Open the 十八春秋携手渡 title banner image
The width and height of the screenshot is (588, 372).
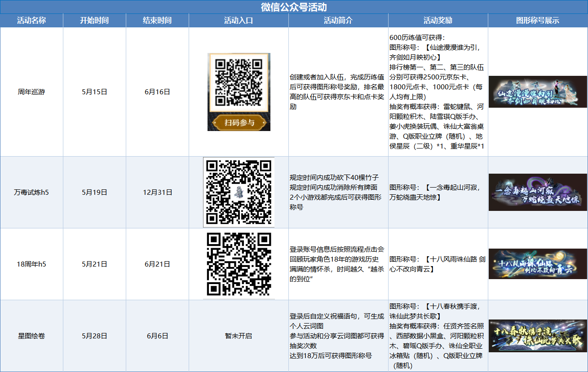(x=538, y=336)
